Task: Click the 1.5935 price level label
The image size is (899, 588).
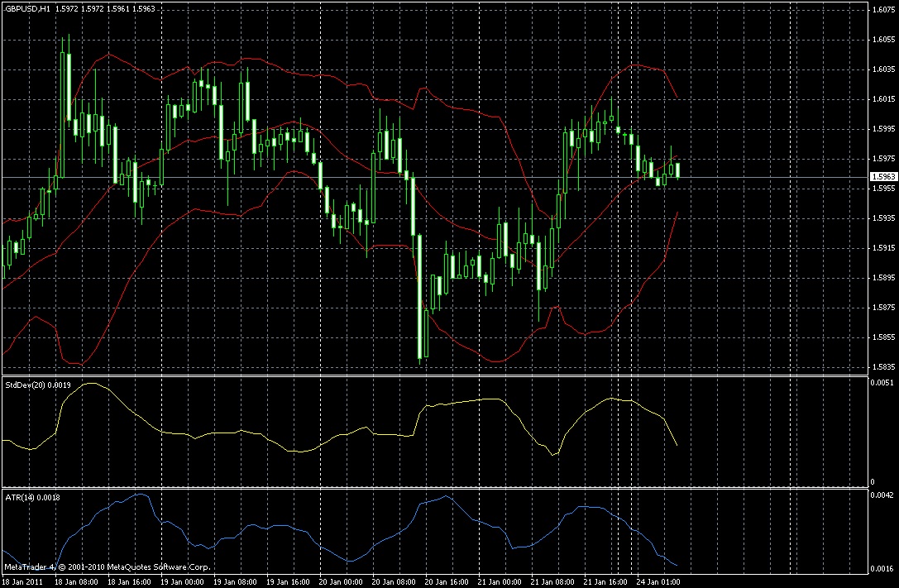Action: tap(883, 218)
